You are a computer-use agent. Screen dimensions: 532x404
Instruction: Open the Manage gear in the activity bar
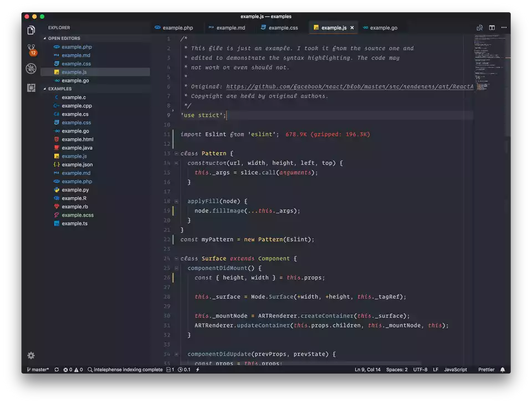31,355
